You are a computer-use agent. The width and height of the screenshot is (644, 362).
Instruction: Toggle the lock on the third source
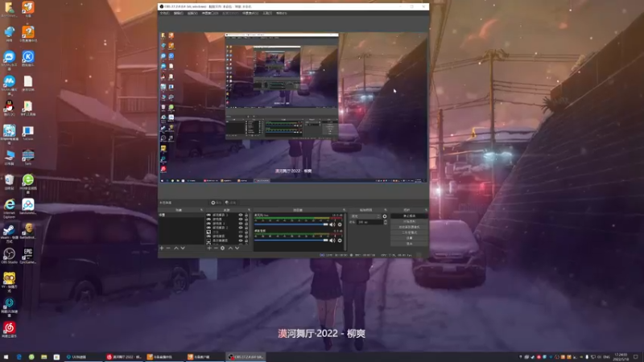246,224
